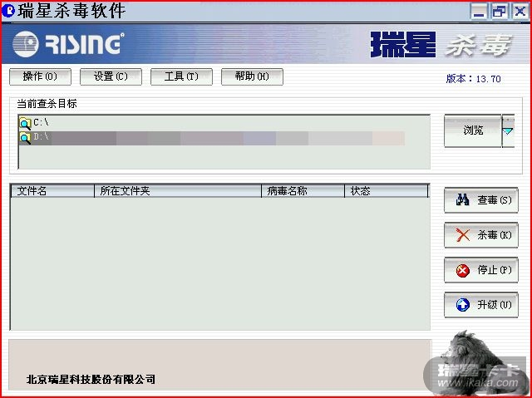
Task: Open the 帮助(H) menu
Action: pos(252,76)
